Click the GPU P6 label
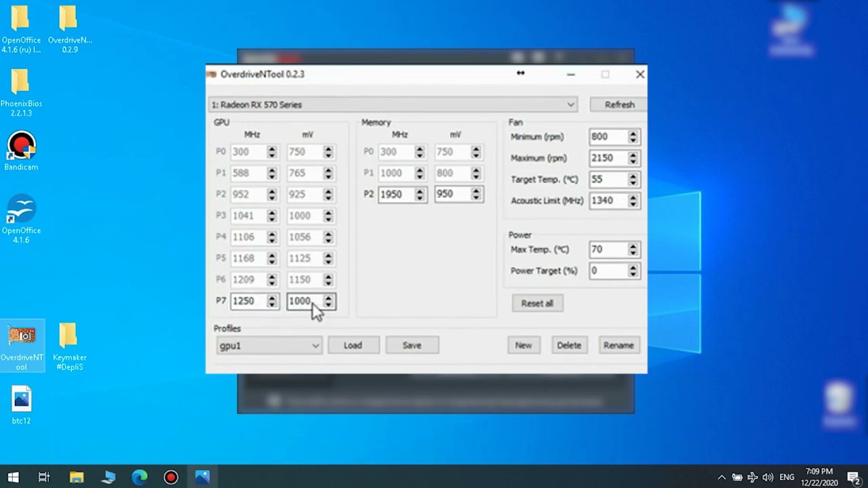Viewport: 868px width, 488px height. (220, 279)
